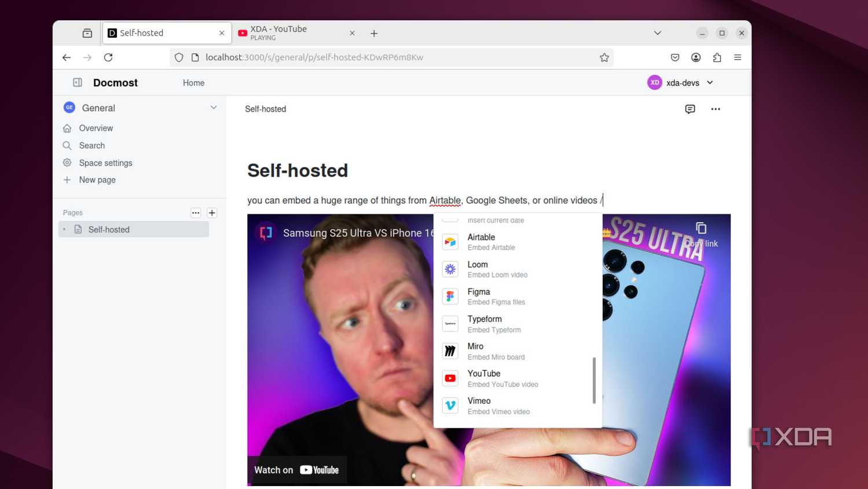
Task: Click the General space avatar icon
Action: pyautogui.click(x=69, y=107)
